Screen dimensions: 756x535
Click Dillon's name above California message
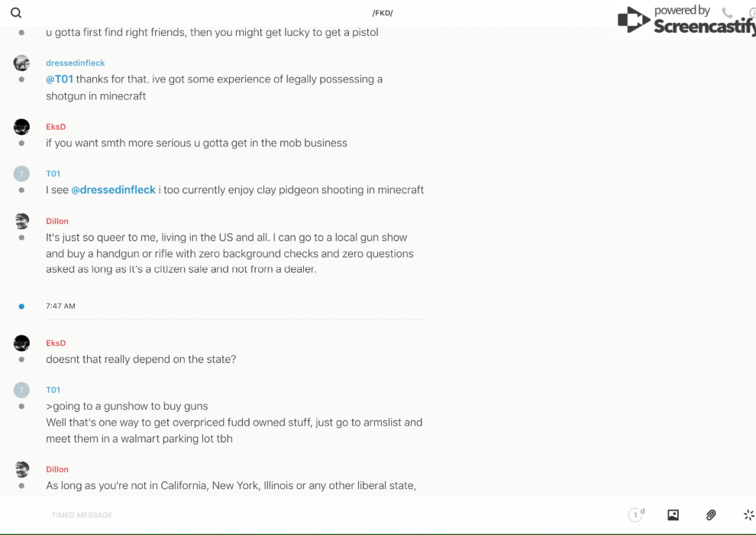[x=57, y=469]
